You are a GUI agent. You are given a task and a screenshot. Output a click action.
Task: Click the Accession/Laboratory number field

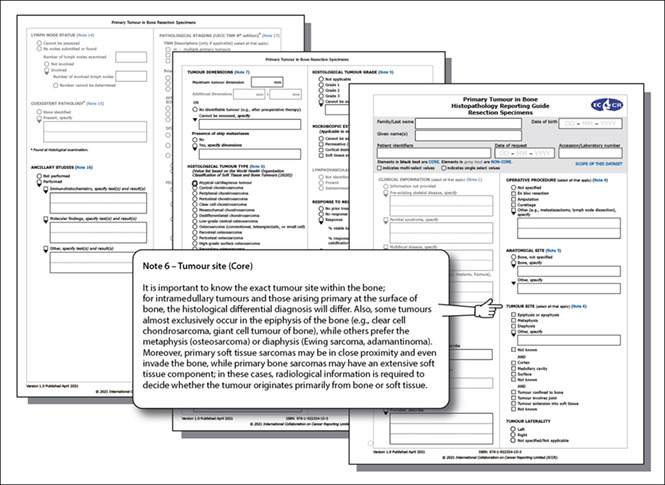[590, 153]
